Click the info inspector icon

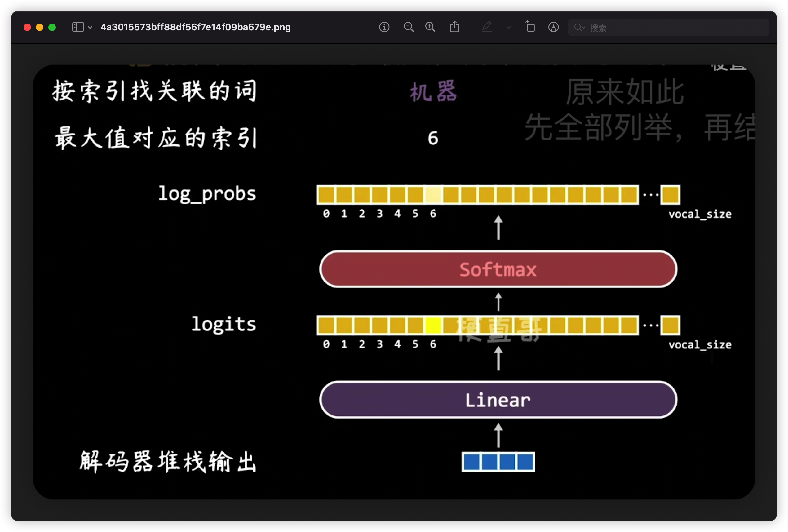tap(384, 27)
